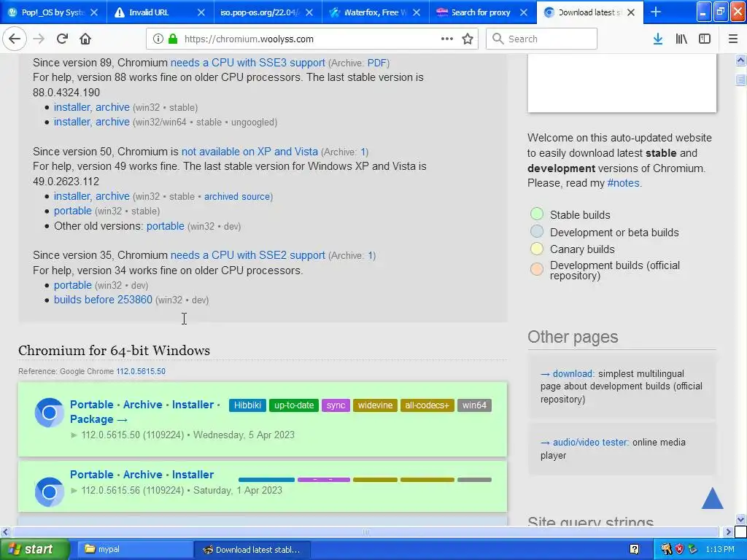The width and height of the screenshot is (747, 560).
Task: Switch to Search for proxy tab
Action: point(482,12)
